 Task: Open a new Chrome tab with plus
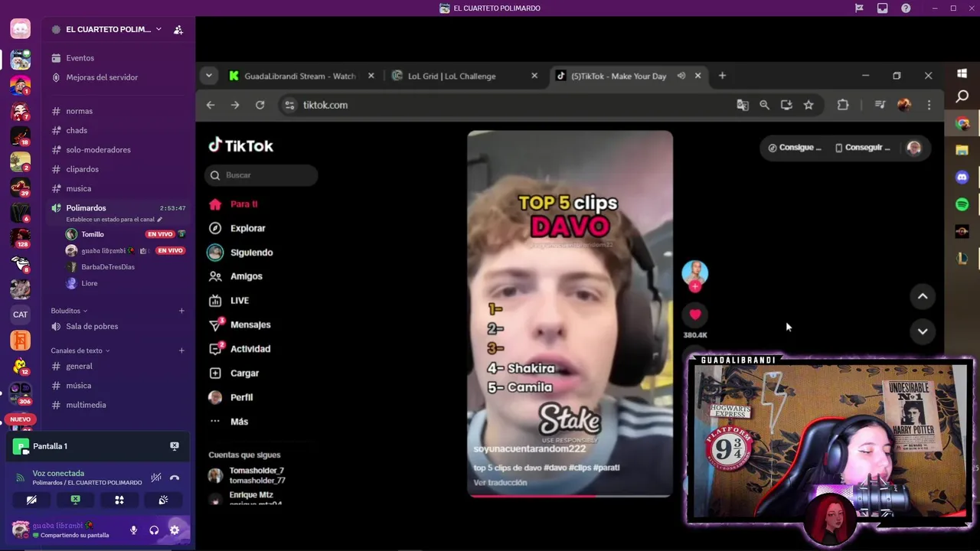pos(722,76)
